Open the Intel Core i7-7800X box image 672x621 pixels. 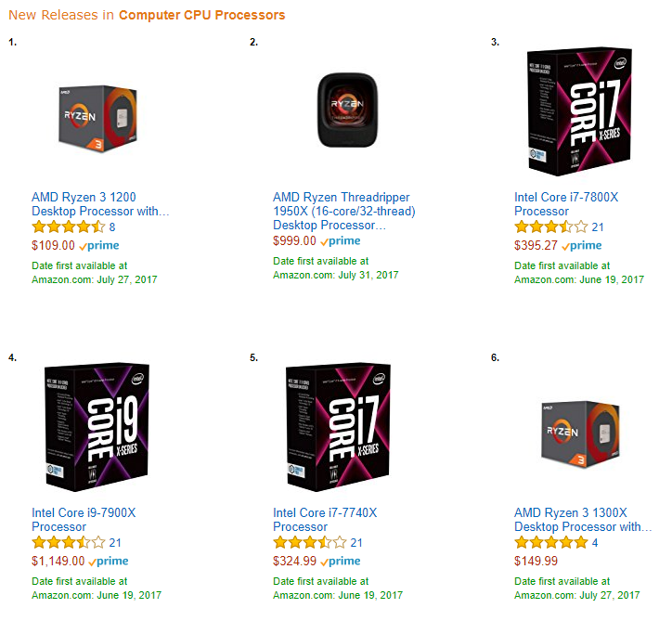(x=579, y=111)
